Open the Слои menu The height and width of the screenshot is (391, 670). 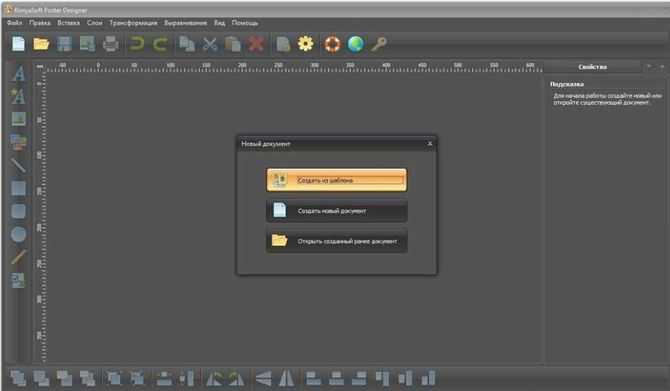tap(95, 23)
